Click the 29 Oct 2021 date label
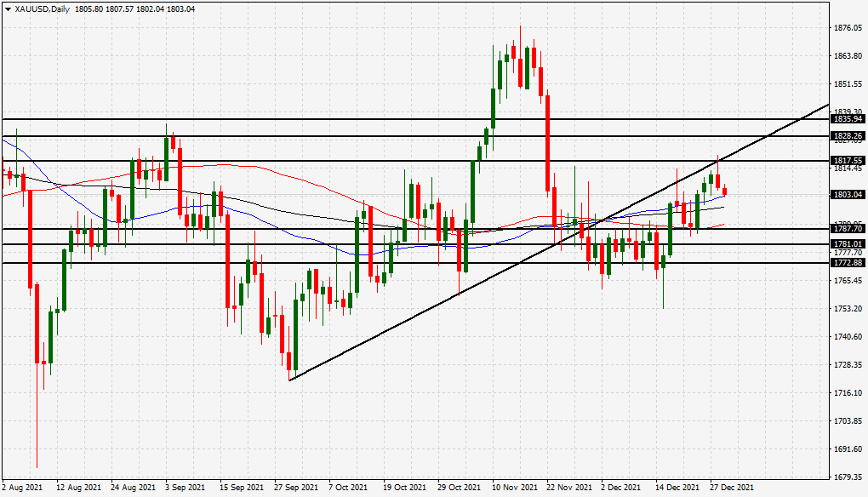Image resolution: width=868 pixels, height=497 pixels. [459, 488]
